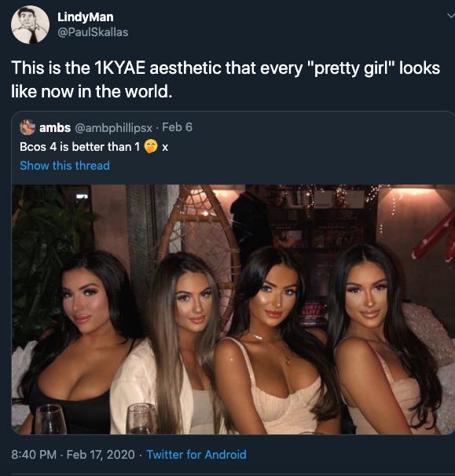Screen dimensions: 455x476
Task: Click the ambs small avatar icon
Action: (x=28, y=127)
